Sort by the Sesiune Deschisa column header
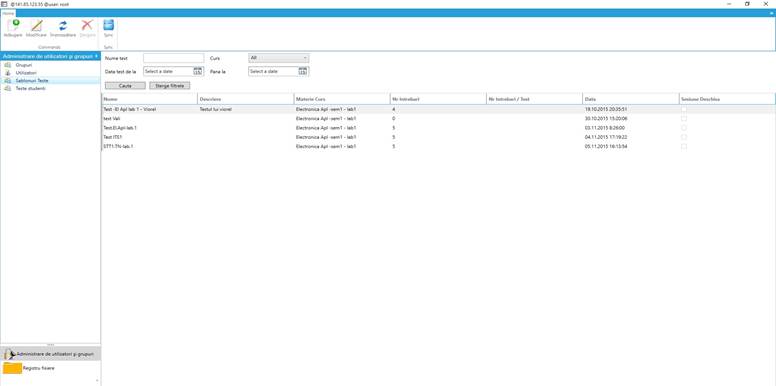This screenshot has width=776, height=386. click(x=727, y=99)
